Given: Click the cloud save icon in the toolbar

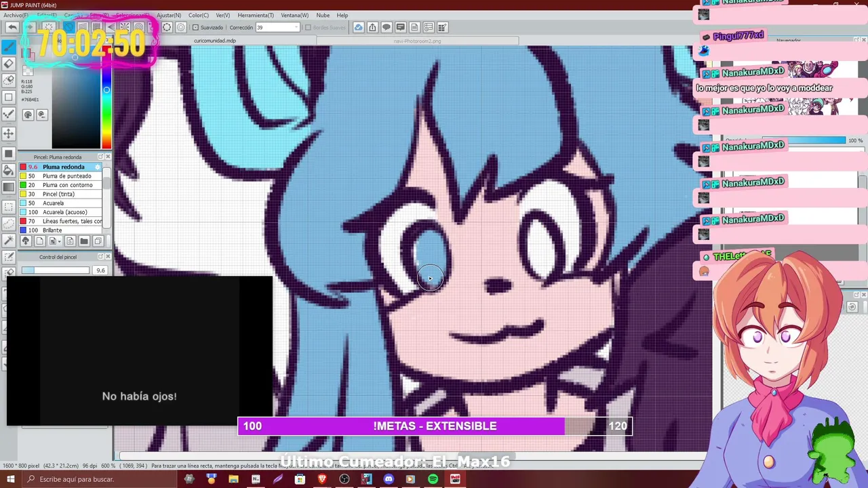Looking at the screenshot, I should [358, 27].
